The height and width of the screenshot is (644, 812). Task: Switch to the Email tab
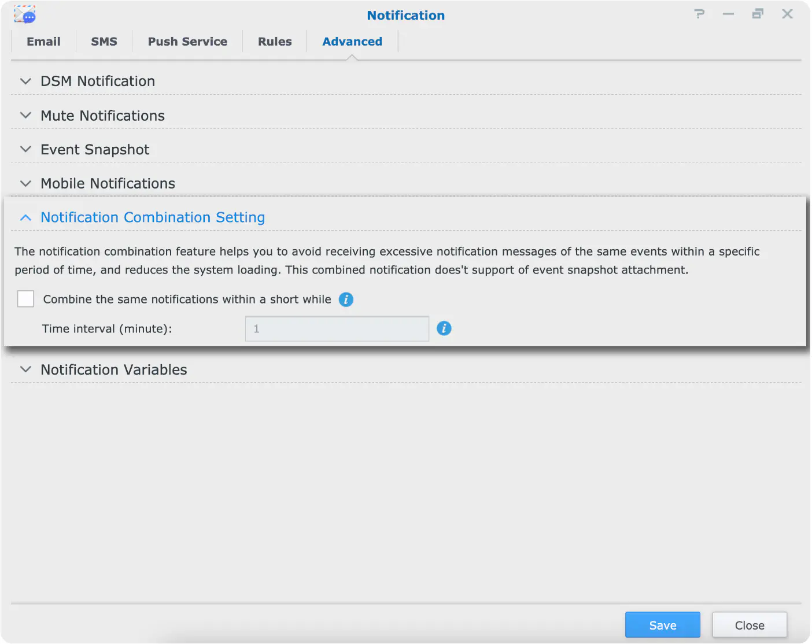click(43, 42)
